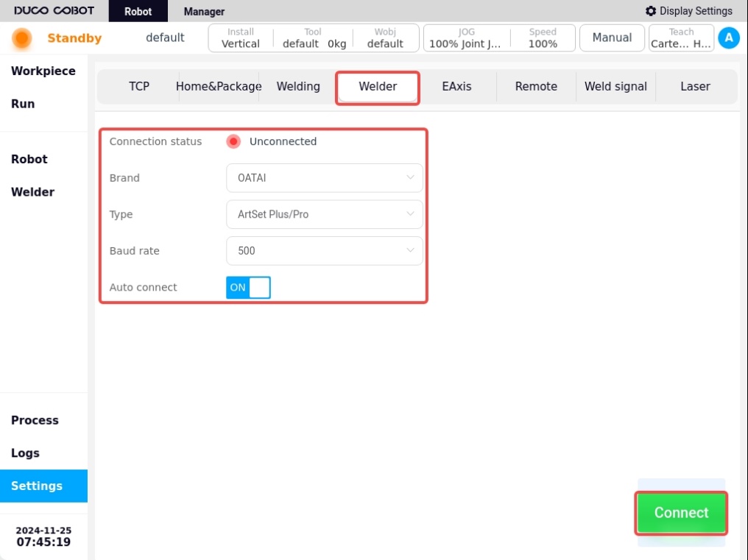Screen dimensions: 748x560
Task: Click the Manual mode button
Action: pyautogui.click(x=612, y=38)
